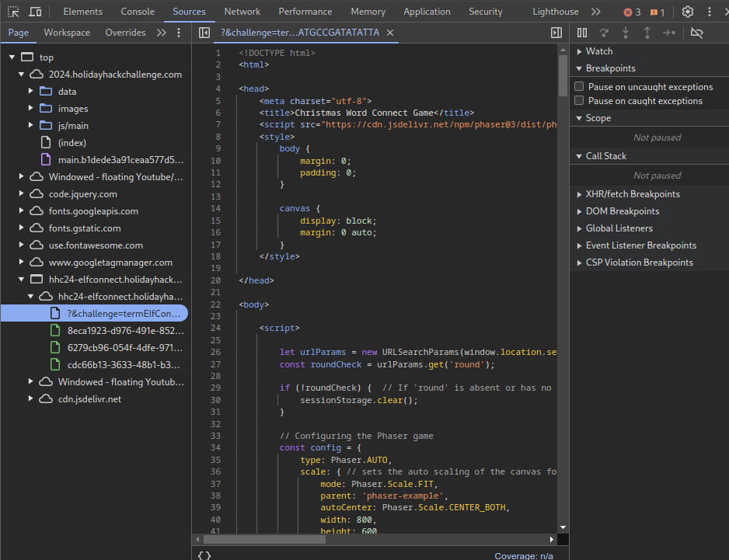Open navigator pane three-dot menu

coord(179,33)
